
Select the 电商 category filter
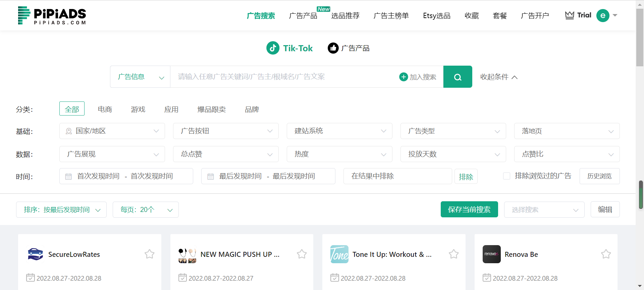[x=105, y=109]
